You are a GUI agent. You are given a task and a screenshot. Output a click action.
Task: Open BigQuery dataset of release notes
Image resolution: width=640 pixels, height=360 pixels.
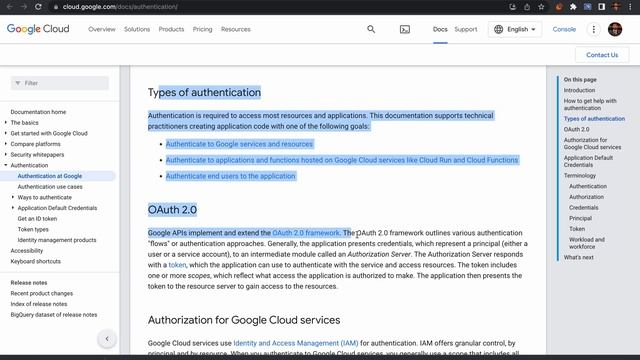[x=54, y=315]
